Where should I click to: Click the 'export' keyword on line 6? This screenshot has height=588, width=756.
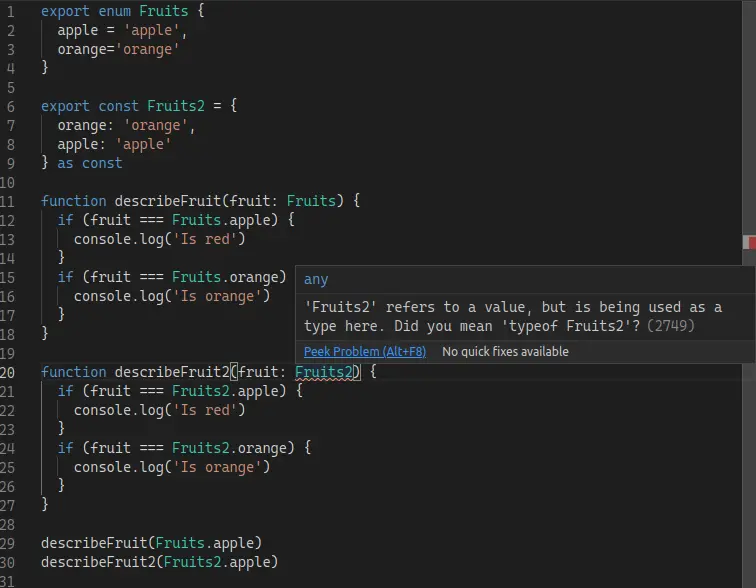[65, 106]
